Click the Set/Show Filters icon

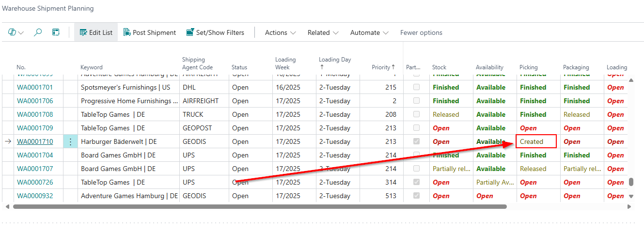(190, 32)
